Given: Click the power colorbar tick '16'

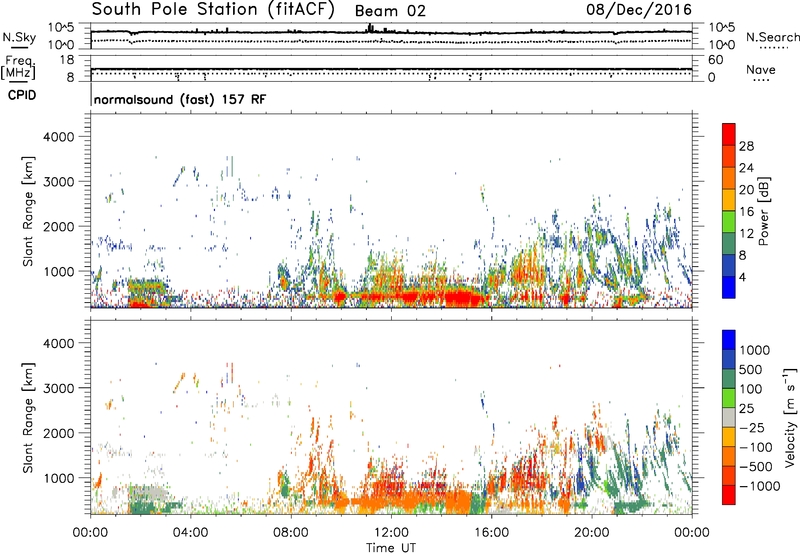Looking at the screenshot, I should pos(746,212).
